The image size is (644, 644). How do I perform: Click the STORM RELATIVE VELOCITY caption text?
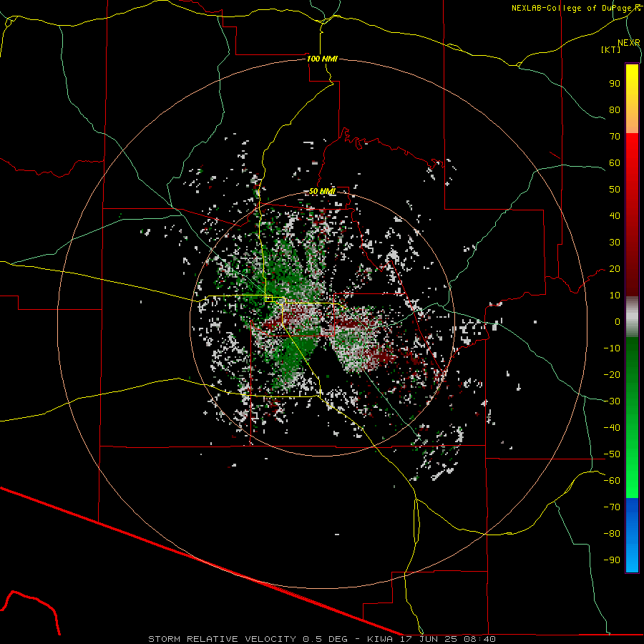coord(222,639)
